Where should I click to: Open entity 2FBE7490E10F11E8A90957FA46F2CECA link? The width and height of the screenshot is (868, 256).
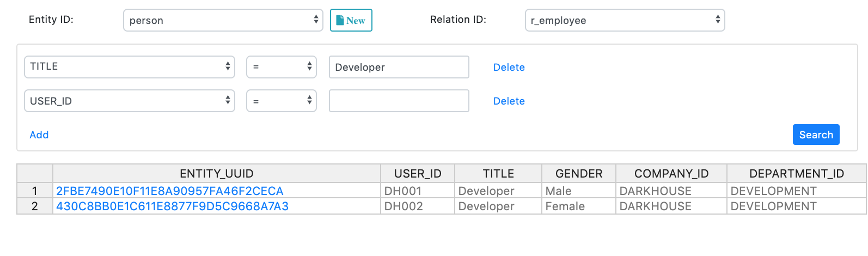click(169, 191)
